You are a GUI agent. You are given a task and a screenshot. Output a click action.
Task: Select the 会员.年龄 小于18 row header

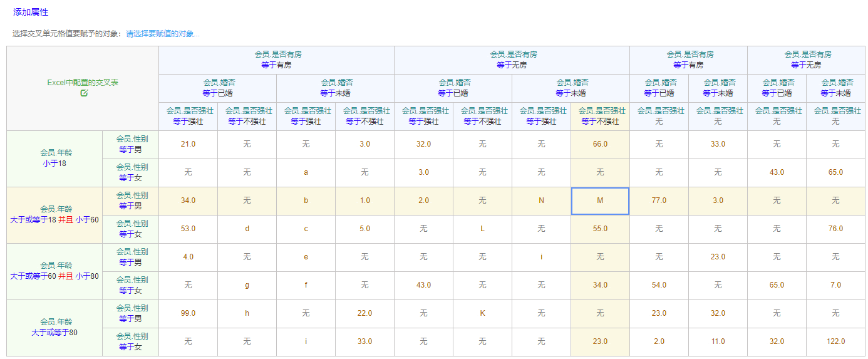55,159
